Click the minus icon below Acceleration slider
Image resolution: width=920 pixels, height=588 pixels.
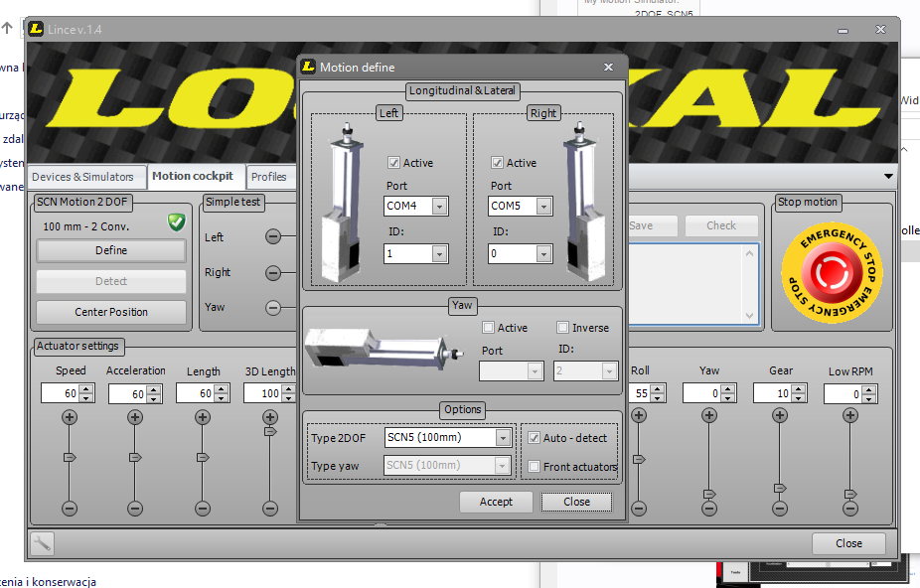point(135,509)
